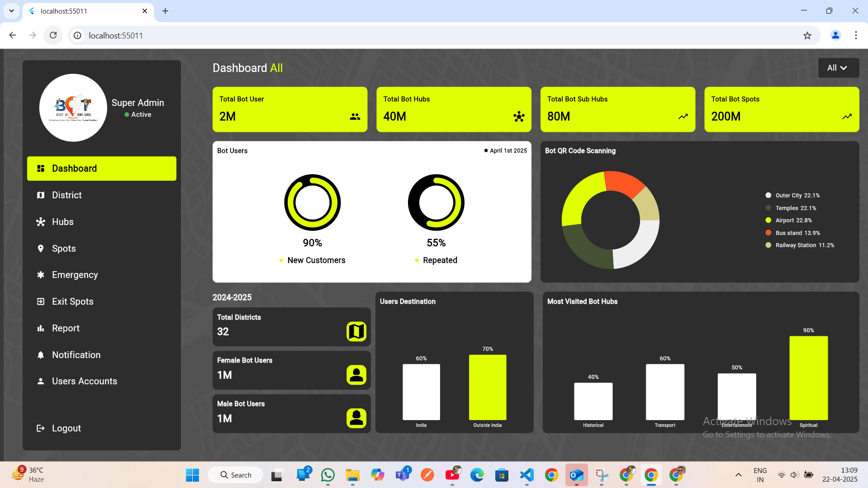Click the Female Bot Users person icon

pos(356,375)
